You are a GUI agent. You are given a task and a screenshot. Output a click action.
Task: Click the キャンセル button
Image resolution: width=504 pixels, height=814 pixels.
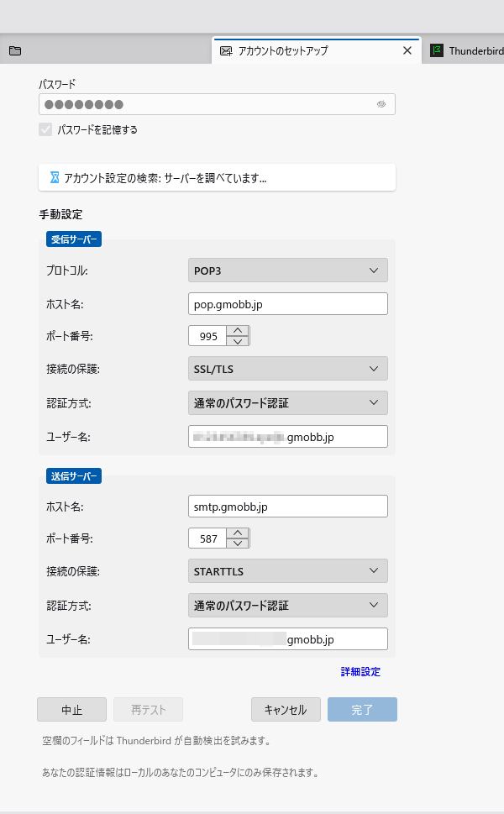(x=286, y=710)
